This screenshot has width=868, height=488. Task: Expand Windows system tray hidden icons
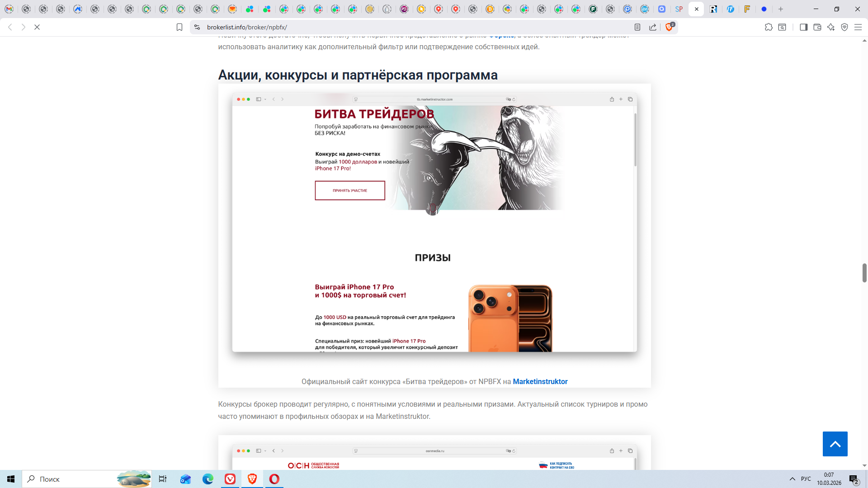tap(792, 479)
